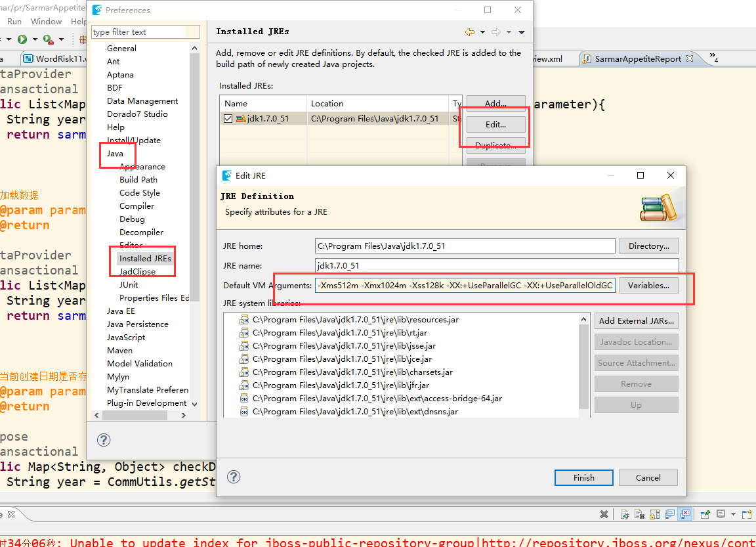The image size is (756, 547).
Task: Click the JRE home path field
Action: tap(465, 246)
